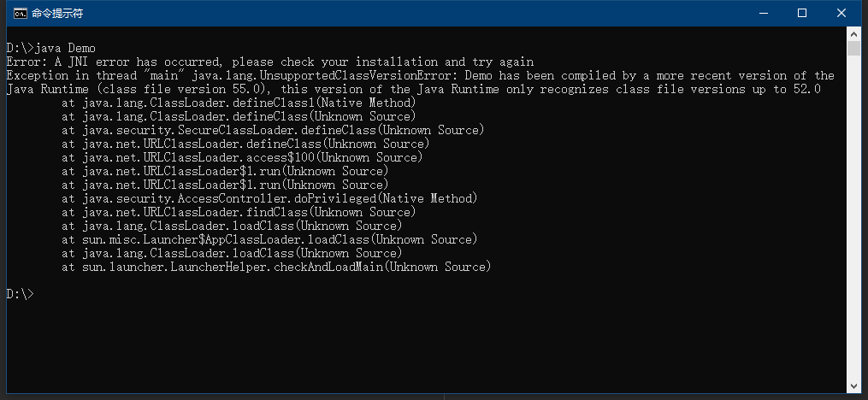Click the 'A JNI error has occurred' line

point(270,62)
